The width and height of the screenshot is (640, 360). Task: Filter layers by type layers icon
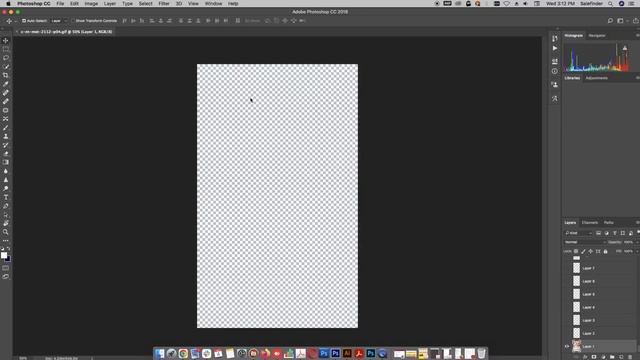(x=615, y=233)
